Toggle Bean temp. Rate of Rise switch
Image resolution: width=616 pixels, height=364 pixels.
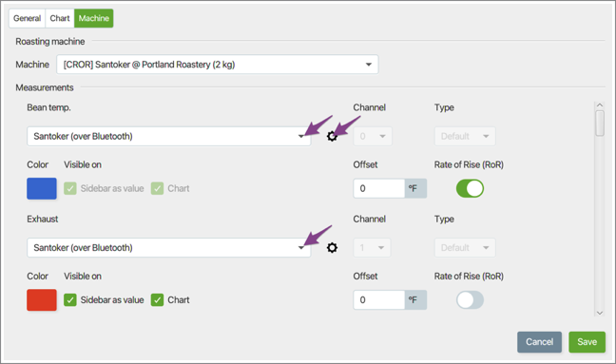click(470, 188)
